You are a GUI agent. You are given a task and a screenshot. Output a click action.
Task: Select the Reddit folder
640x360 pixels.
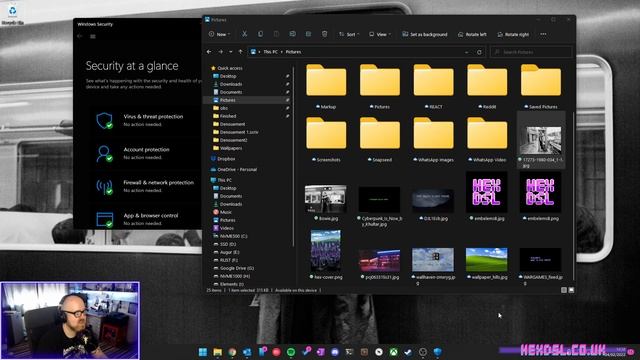(x=487, y=87)
